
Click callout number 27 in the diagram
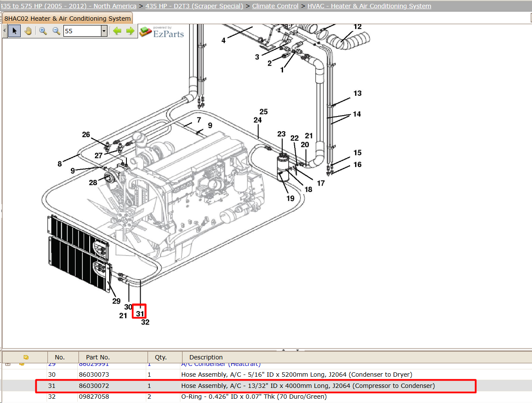pos(99,156)
